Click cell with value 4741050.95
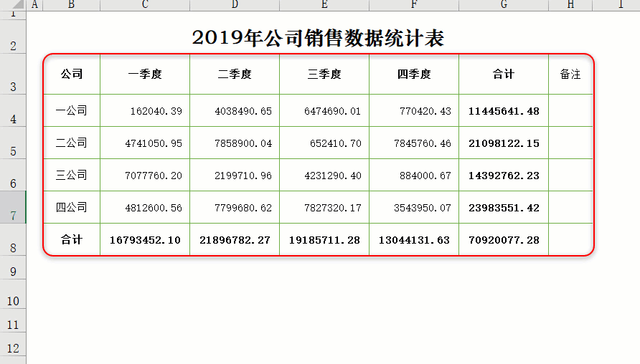This screenshot has width=640, height=364. click(145, 143)
